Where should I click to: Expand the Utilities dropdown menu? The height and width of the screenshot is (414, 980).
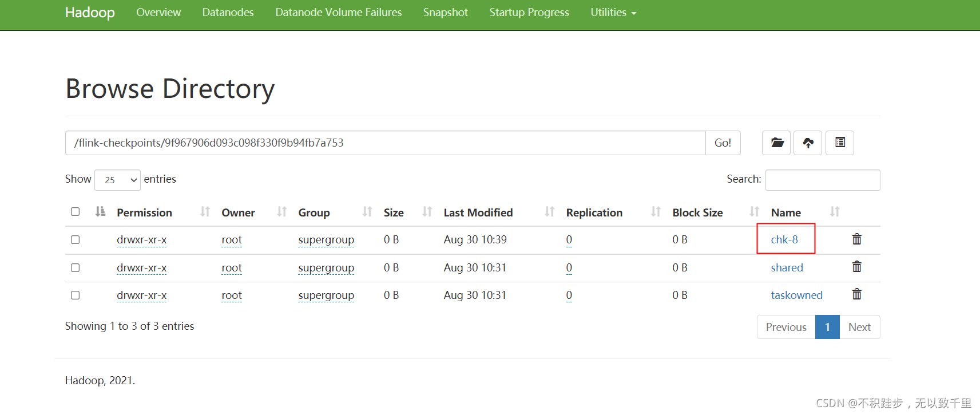[613, 12]
